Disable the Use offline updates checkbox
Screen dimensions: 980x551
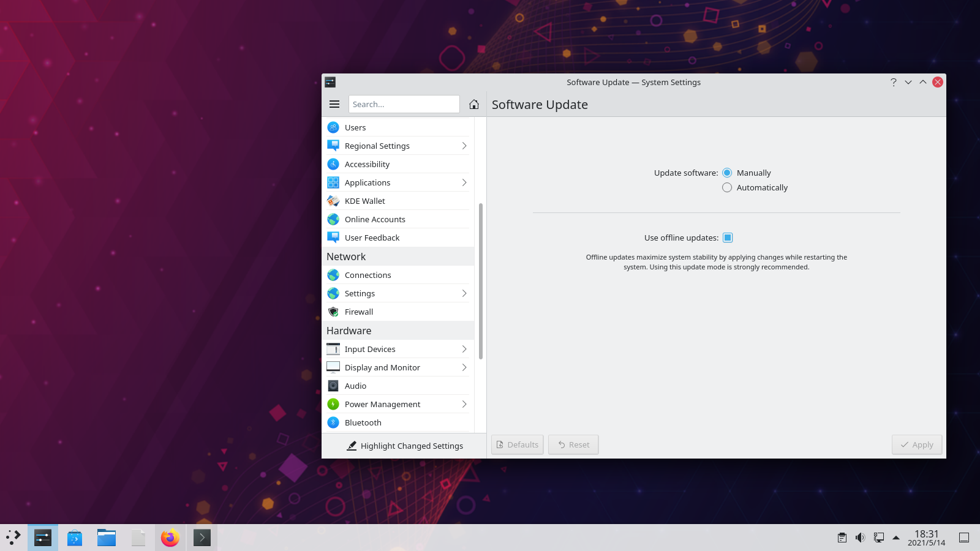coord(727,238)
